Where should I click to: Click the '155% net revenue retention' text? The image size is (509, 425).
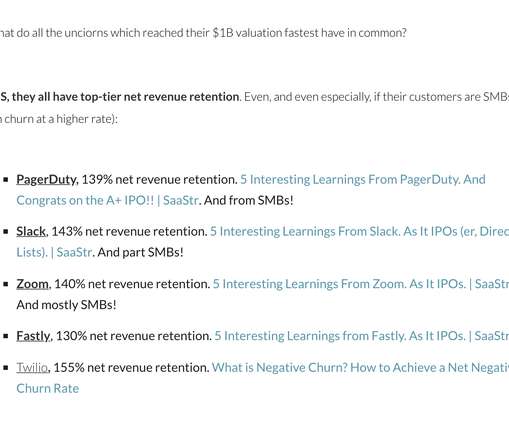tap(131, 368)
